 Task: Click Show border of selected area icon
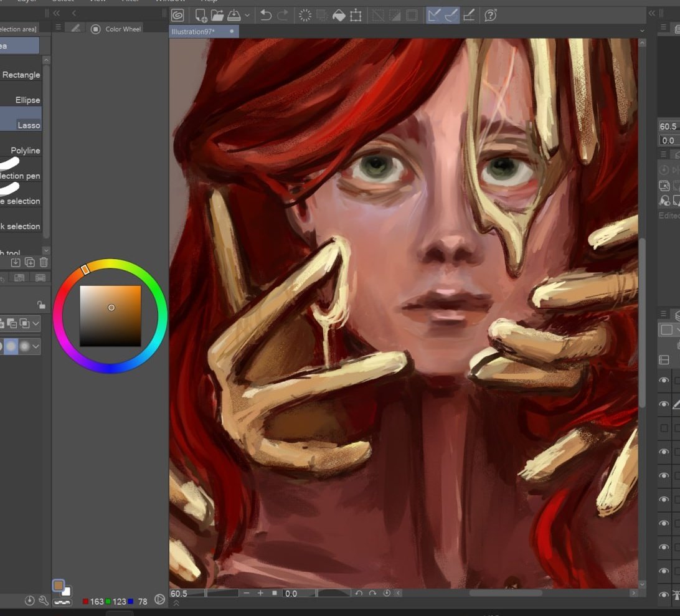[x=412, y=16]
